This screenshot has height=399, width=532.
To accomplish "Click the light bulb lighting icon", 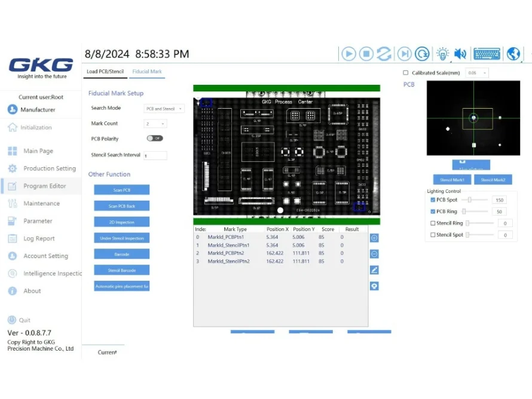I will (x=442, y=54).
